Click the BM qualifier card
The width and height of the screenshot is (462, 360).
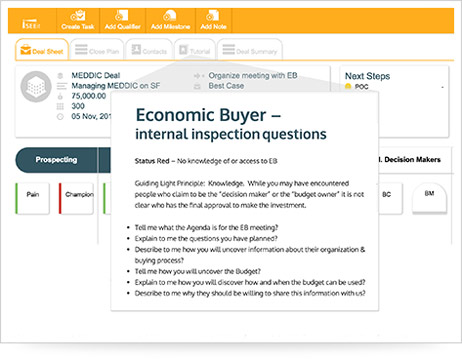[x=429, y=198]
